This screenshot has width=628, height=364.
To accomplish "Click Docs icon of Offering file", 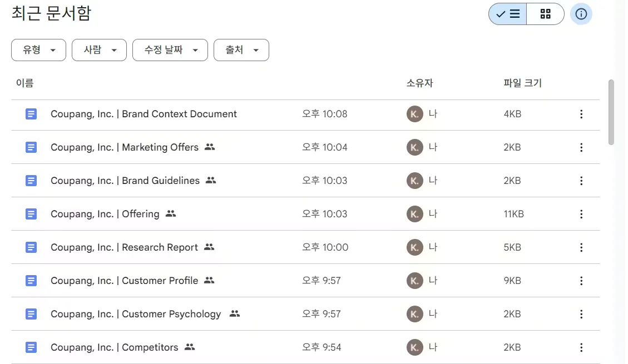I will 31,214.
